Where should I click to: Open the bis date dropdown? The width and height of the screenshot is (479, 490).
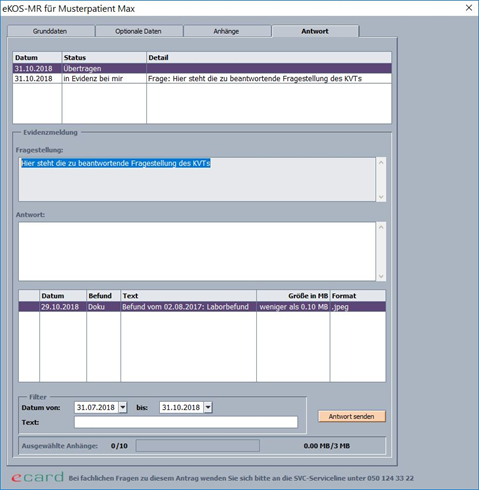[x=208, y=407]
